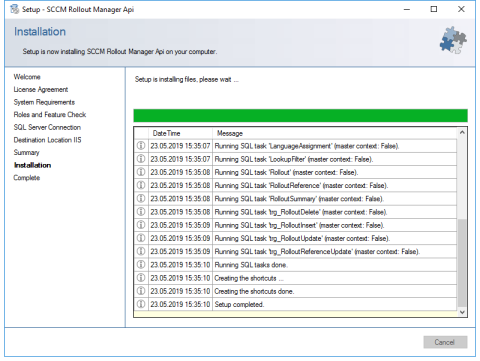The image size is (480, 361).
Task: Select the 'SQL Server Connection' step
Action: coord(47,127)
